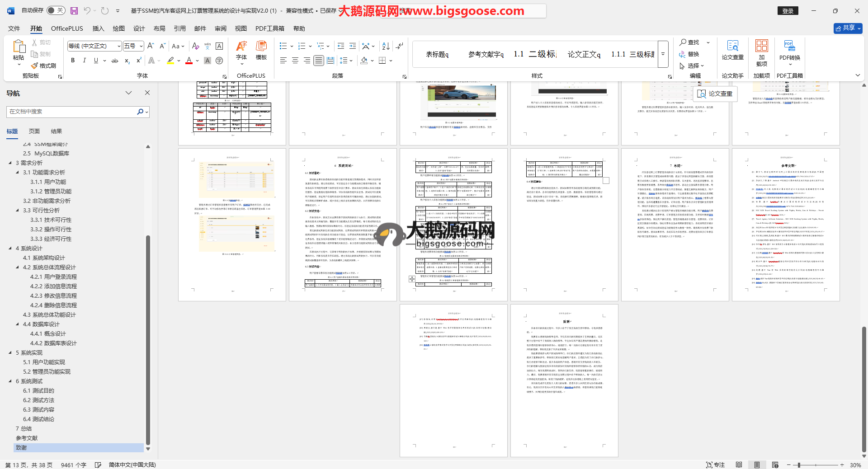868x469 pixels.
Task: Collapse the '4 系统设计' heading in navigation
Action: [x=10, y=249]
